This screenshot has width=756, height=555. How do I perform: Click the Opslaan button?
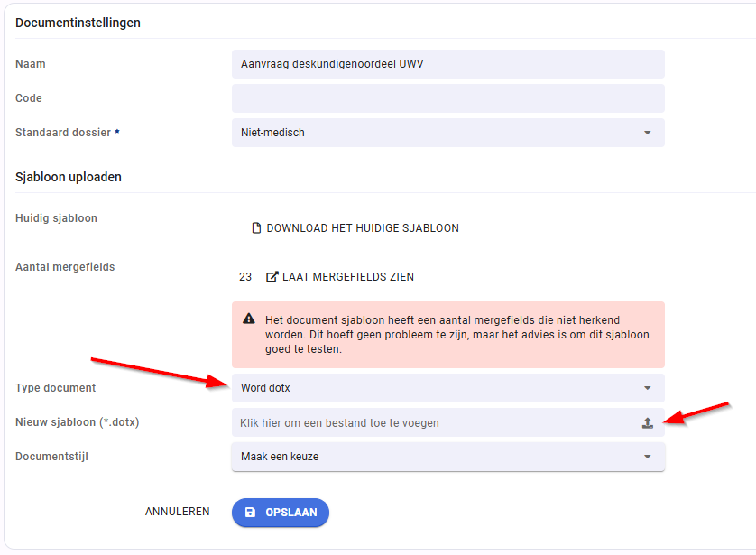pyautogui.click(x=281, y=512)
